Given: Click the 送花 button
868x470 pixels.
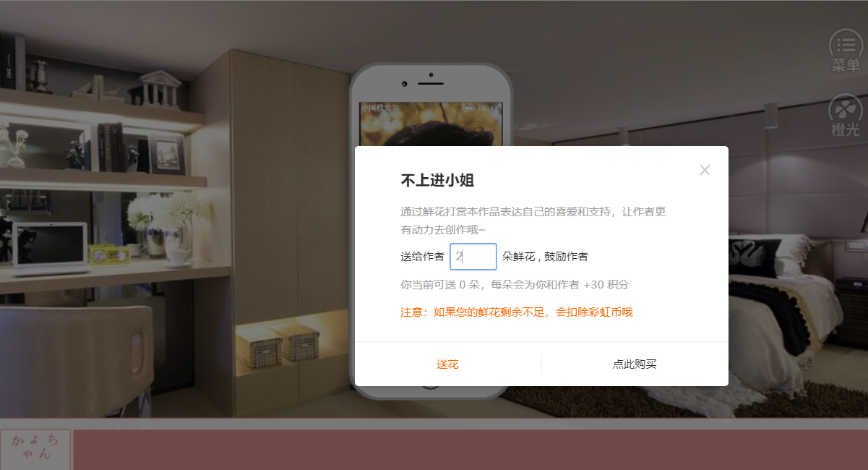Looking at the screenshot, I should [447, 364].
